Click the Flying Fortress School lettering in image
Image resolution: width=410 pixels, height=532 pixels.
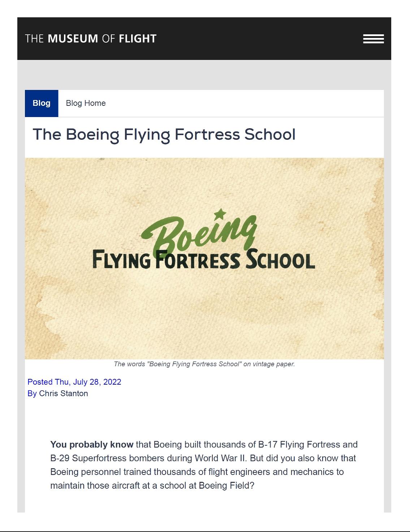pyautogui.click(x=204, y=261)
